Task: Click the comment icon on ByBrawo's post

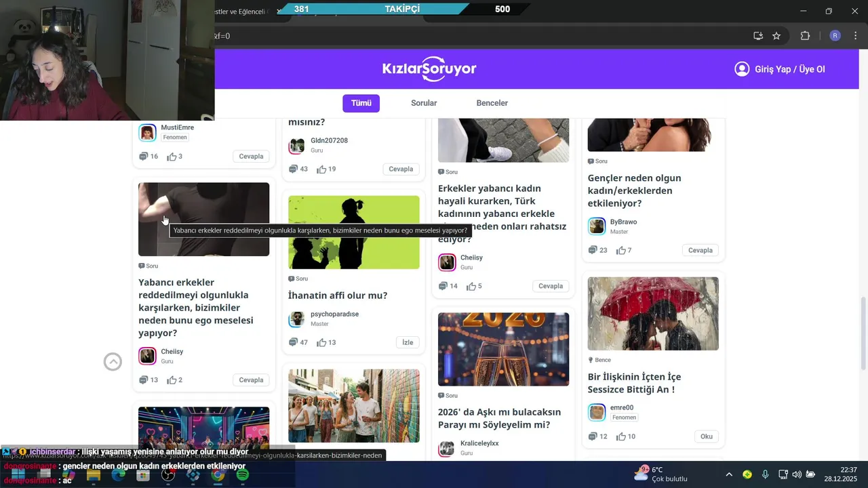Action: [593, 250]
